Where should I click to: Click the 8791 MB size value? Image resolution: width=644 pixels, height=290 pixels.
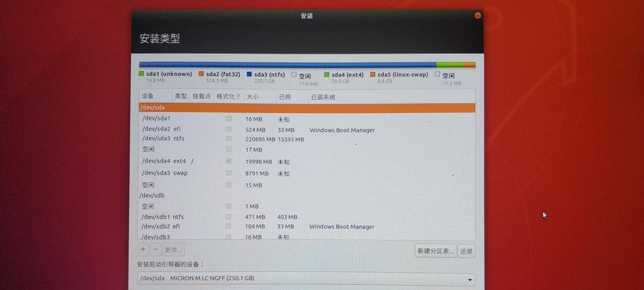click(257, 173)
